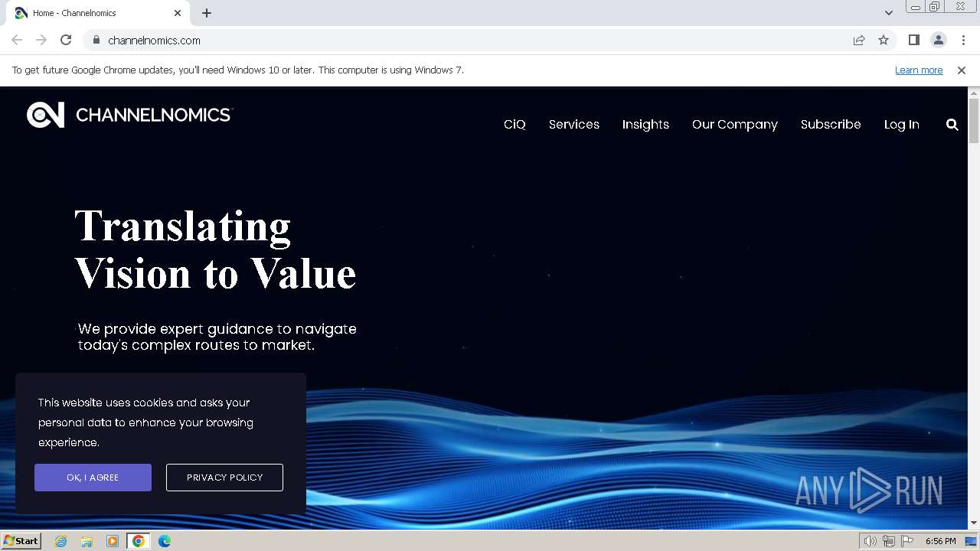Open the website search magnifier icon
Image resolution: width=980 pixels, height=551 pixels.
[x=952, y=124]
